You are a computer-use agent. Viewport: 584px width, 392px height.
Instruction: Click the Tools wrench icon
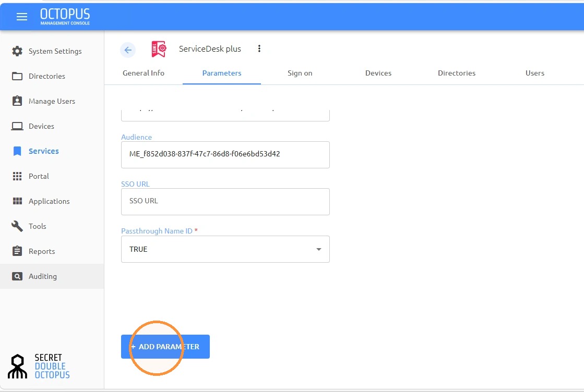(x=17, y=226)
